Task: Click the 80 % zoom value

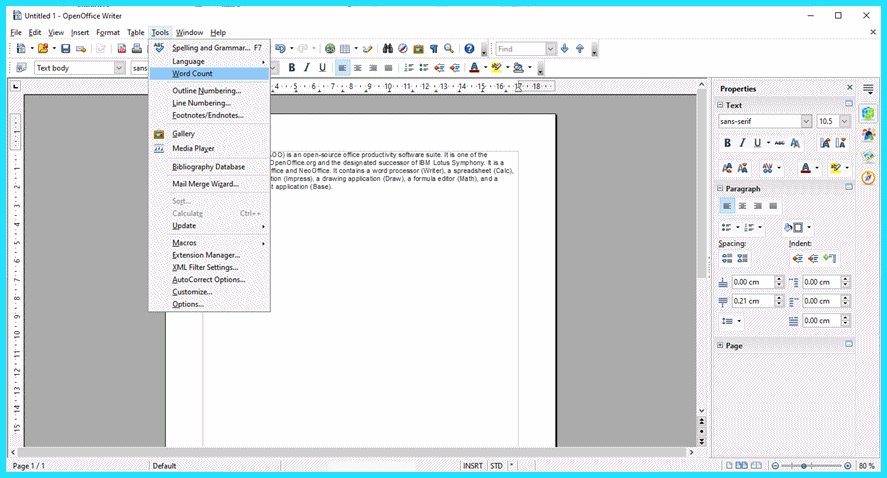Action: tap(867, 466)
